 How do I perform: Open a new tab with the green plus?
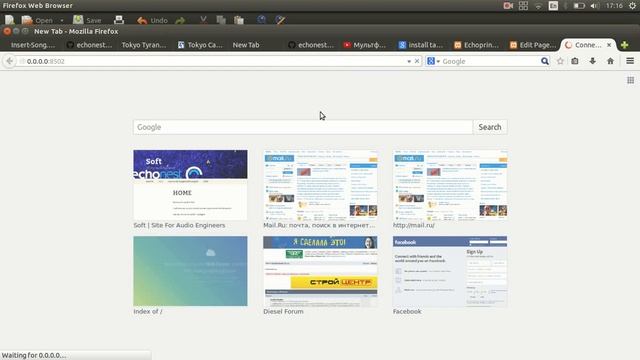[x=624, y=45]
